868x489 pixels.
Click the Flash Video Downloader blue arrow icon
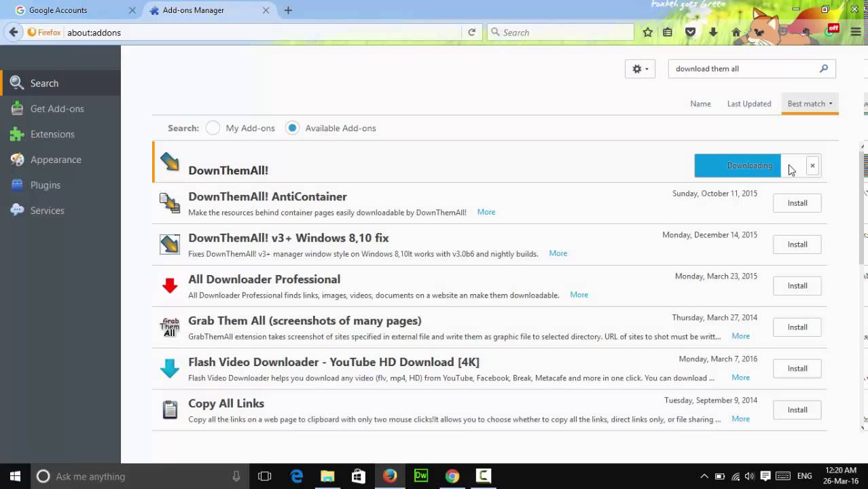tap(170, 369)
